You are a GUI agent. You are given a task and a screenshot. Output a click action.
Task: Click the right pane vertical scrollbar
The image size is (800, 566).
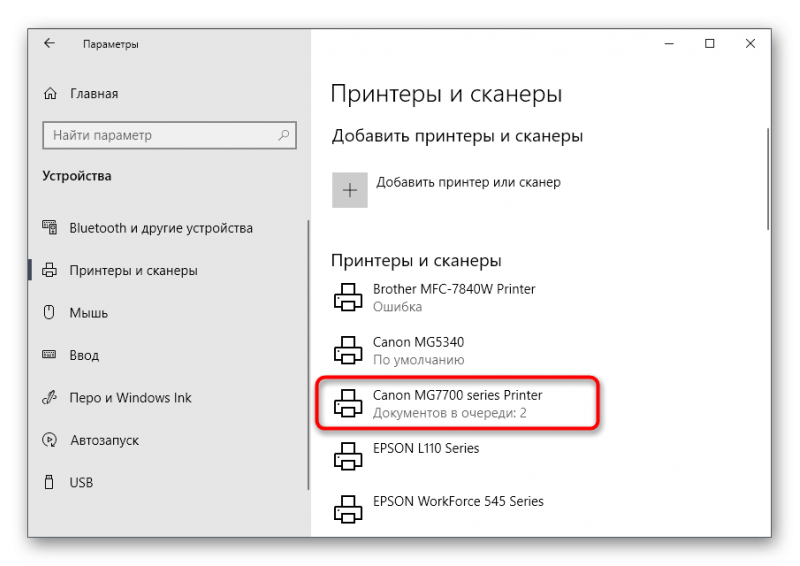(767, 179)
